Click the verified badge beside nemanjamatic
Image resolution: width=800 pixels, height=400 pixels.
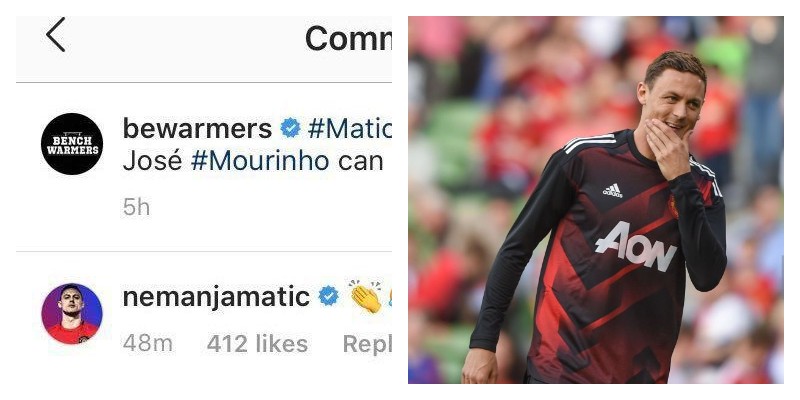329,296
